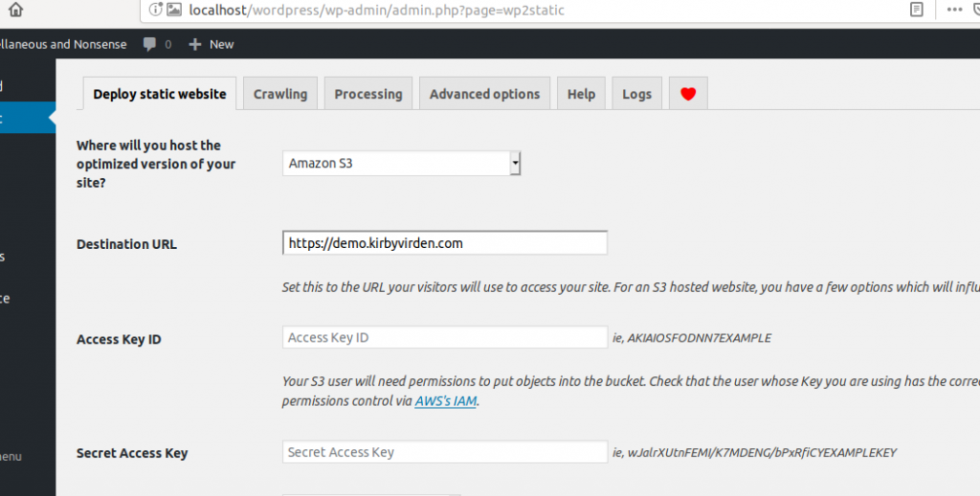Switch to the Deploy static website tab
Viewport: 980px width, 496px height.
(x=160, y=94)
